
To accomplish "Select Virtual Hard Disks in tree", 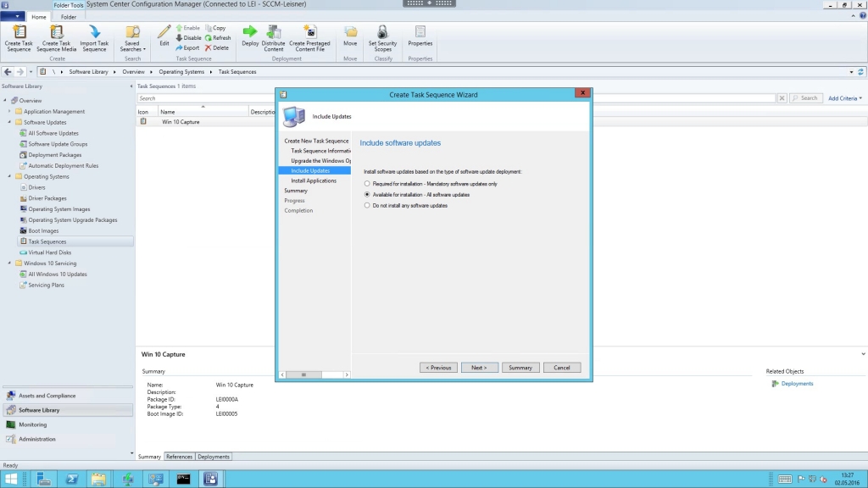I will 49,252.
